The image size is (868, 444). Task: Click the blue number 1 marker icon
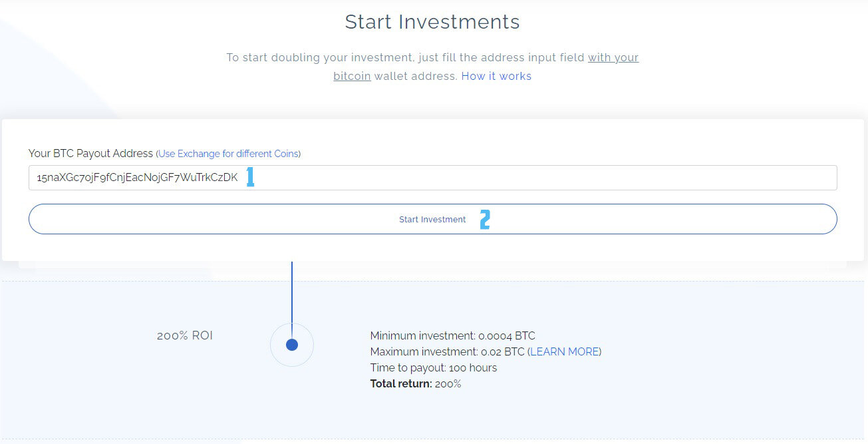tap(250, 177)
